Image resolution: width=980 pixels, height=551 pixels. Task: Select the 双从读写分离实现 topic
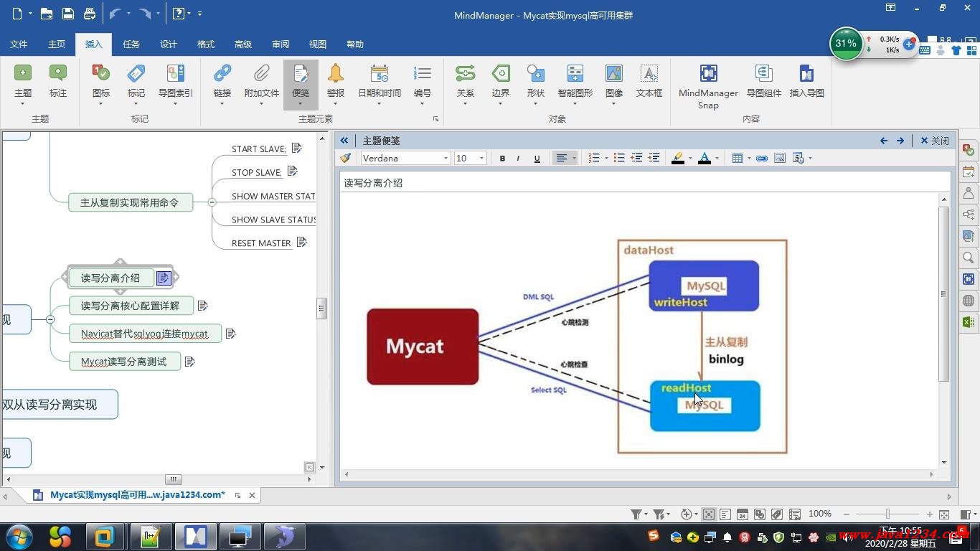pos(60,405)
